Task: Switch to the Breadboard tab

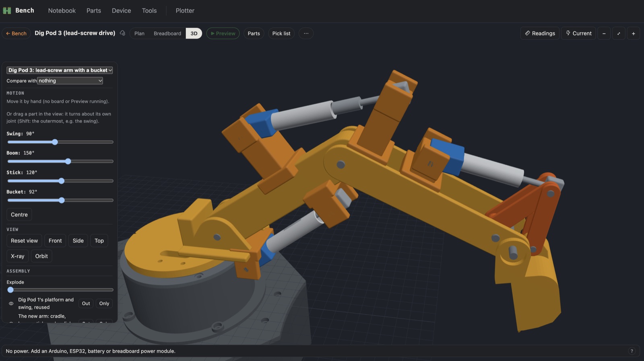Action: 167,33
